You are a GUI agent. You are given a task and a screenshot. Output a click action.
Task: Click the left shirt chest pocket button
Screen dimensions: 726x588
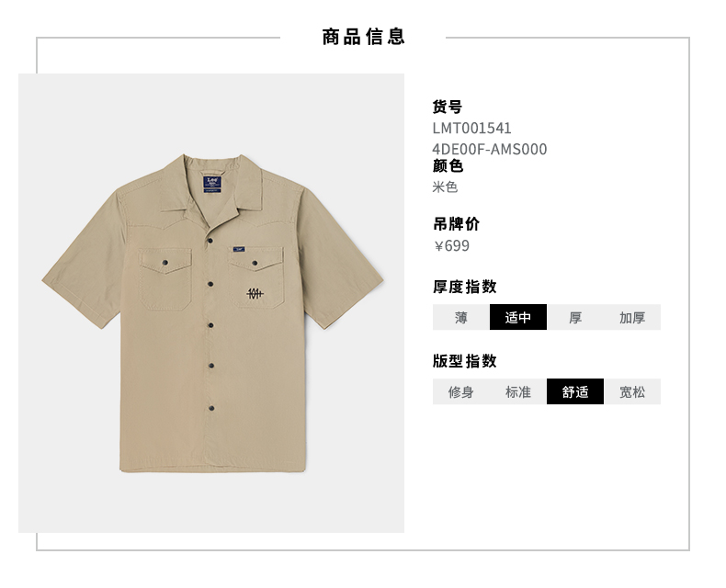pos(164,263)
